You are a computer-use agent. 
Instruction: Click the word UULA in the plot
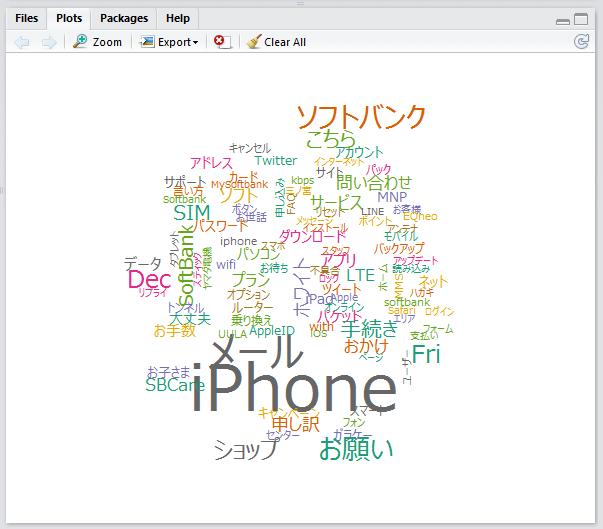coord(232,334)
